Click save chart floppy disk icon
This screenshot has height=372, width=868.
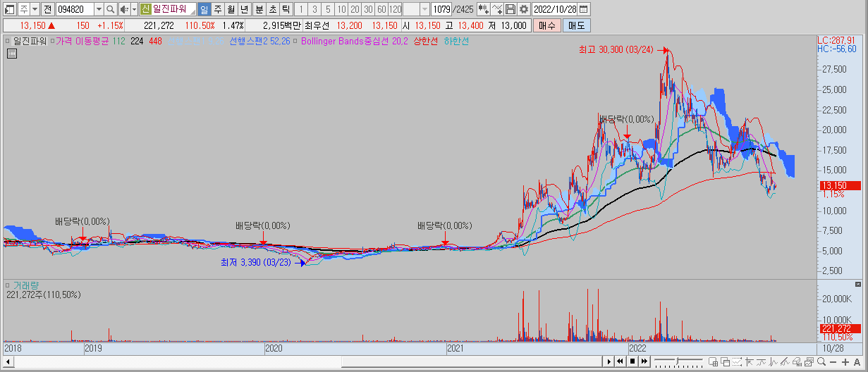(x=511, y=9)
